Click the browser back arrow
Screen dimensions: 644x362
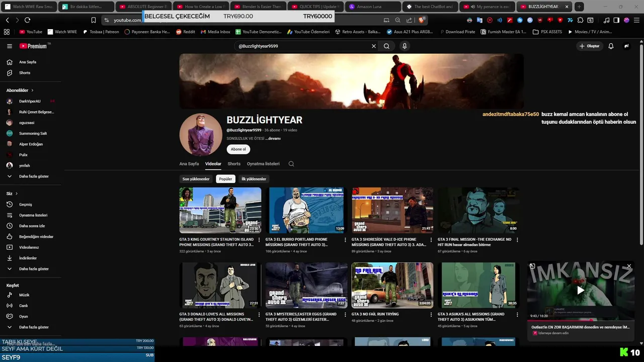coord(8,20)
